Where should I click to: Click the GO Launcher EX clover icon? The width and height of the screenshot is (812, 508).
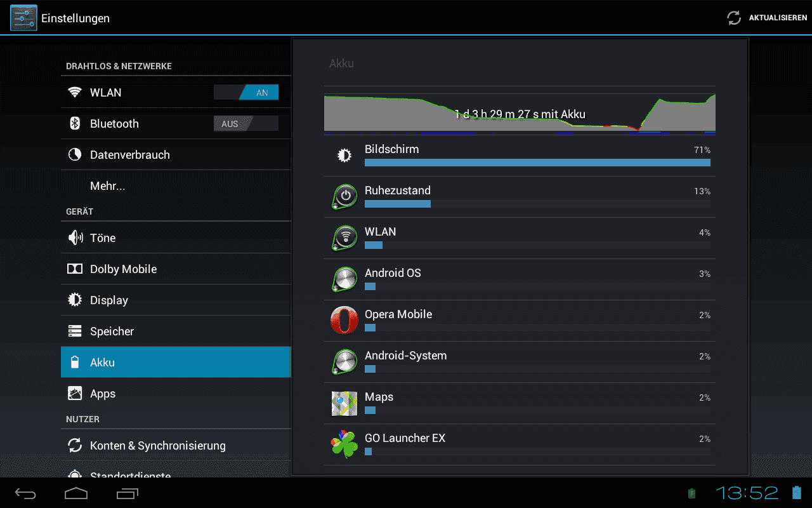(x=344, y=444)
